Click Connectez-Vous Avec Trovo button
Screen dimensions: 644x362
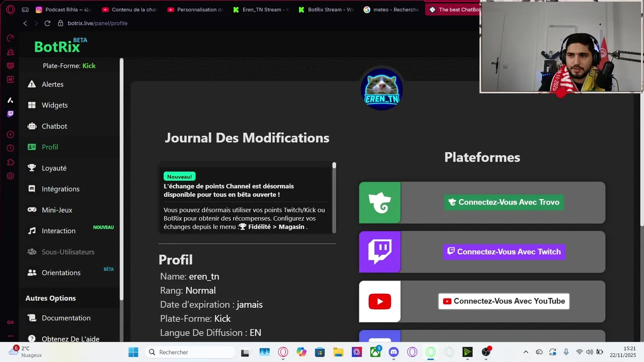click(504, 202)
